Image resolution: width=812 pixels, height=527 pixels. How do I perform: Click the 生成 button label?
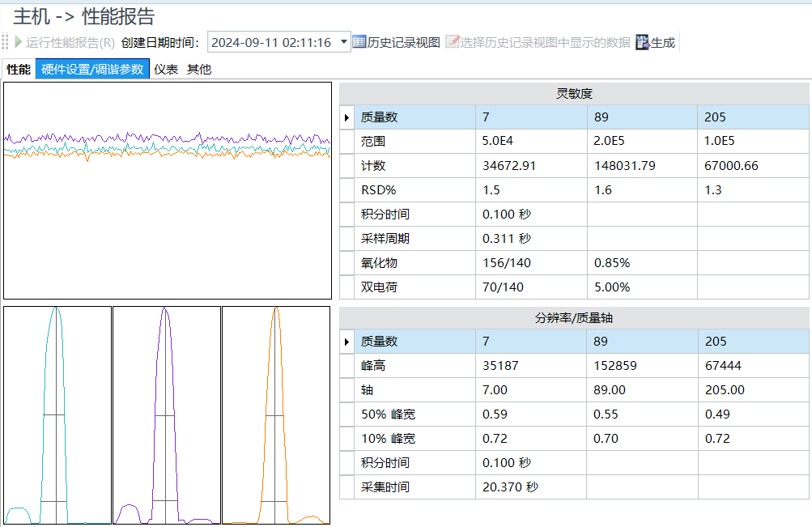pos(663,42)
